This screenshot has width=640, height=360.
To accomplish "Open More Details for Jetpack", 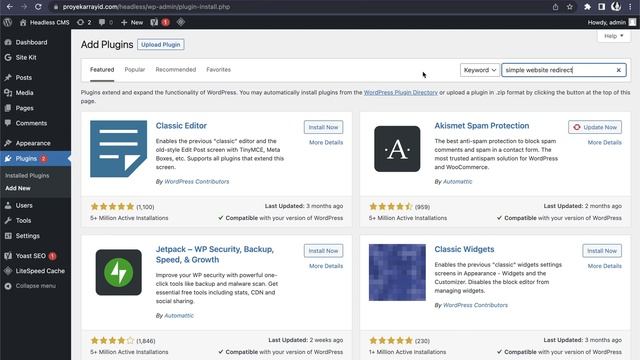I will [326, 266].
